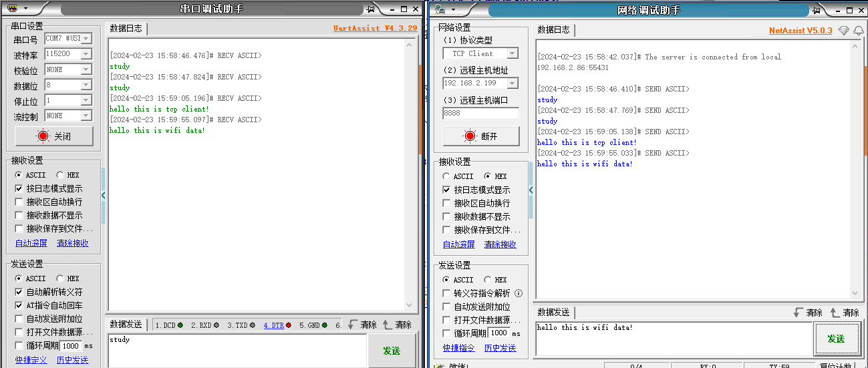Viewport: 868px width, 368px height.
Task: Click the green 发送 button in NetAssist
Action: click(836, 339)
